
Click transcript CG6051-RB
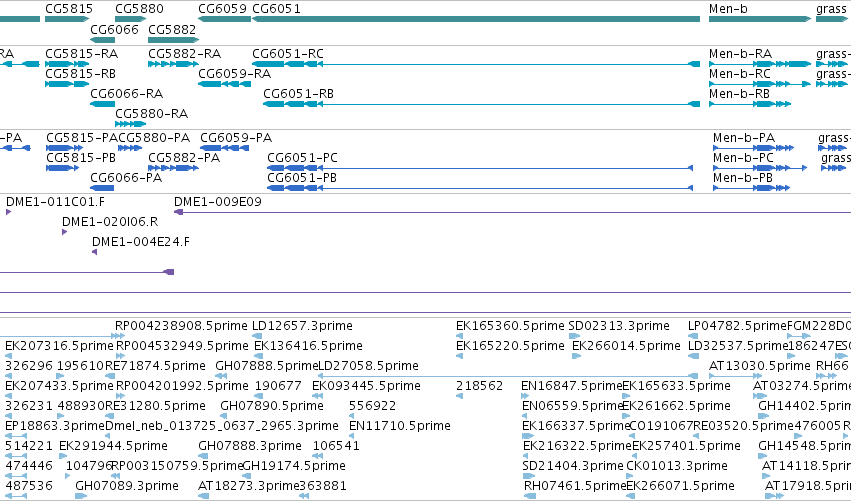[x=299, y=94]
